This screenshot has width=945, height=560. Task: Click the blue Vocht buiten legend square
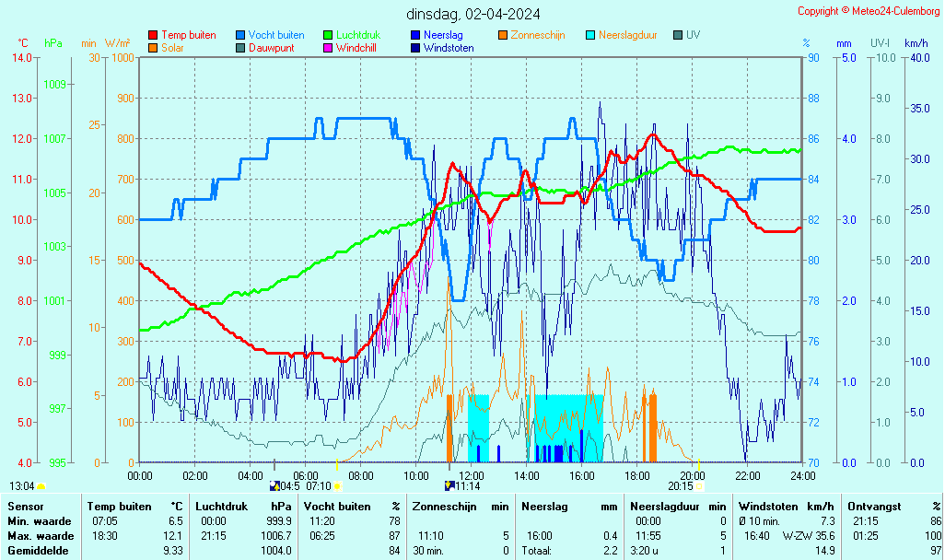(x=240, y=35)
